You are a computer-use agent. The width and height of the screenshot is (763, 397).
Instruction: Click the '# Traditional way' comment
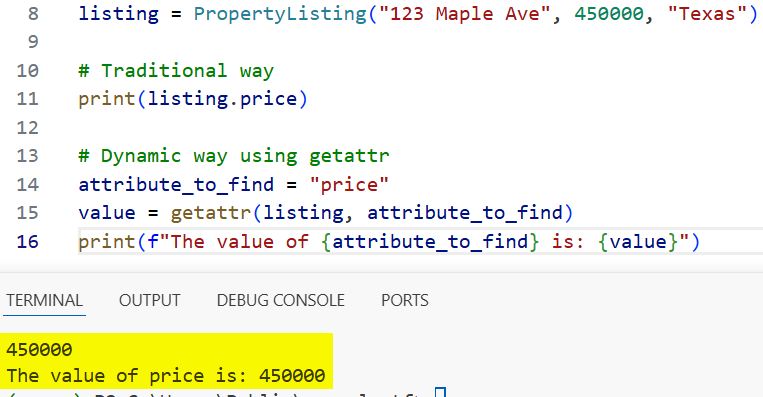click(x=176, y=71)
